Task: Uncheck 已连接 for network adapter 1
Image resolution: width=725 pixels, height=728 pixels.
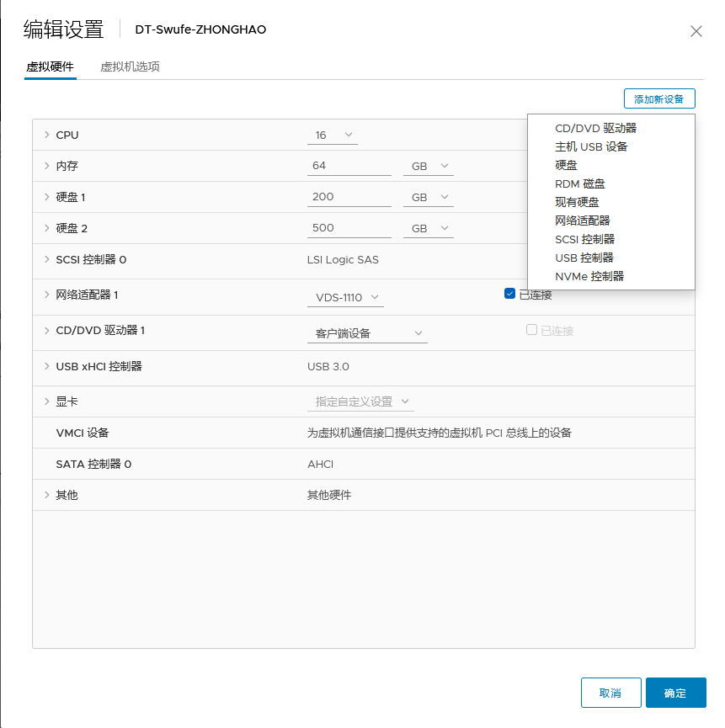Action: pyautogui.click(x=509, y=293)
